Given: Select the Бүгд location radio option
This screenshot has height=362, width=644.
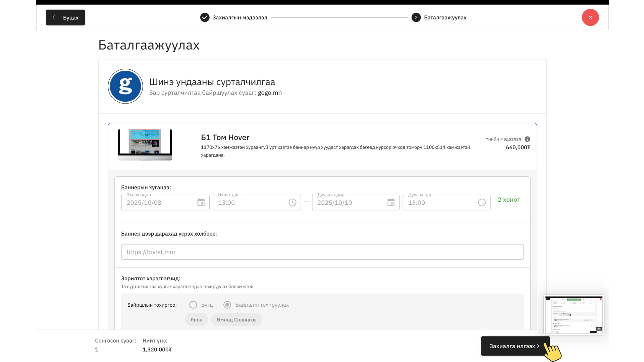Looking at the screenshot, I should (193, 305).
